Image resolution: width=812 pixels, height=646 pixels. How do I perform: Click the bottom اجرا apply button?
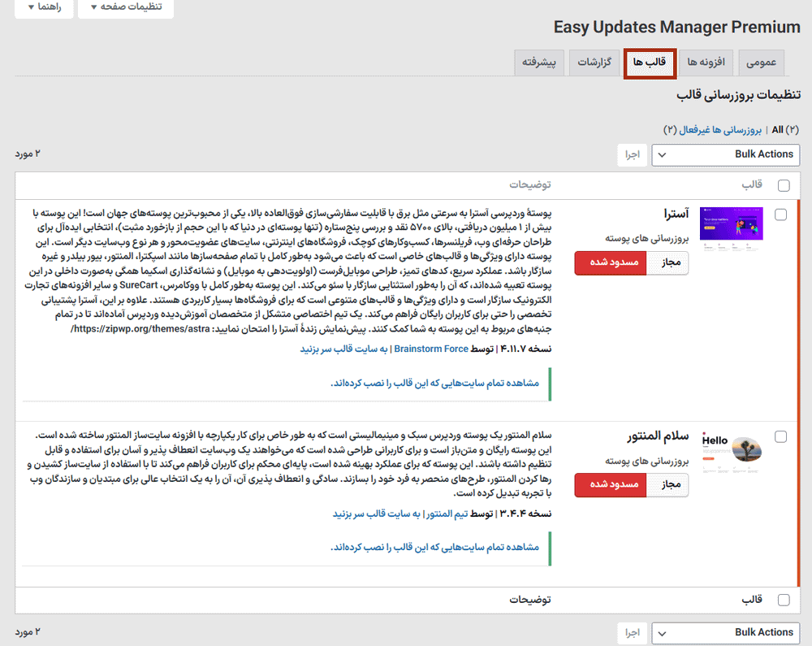click(x=633, y=632)
